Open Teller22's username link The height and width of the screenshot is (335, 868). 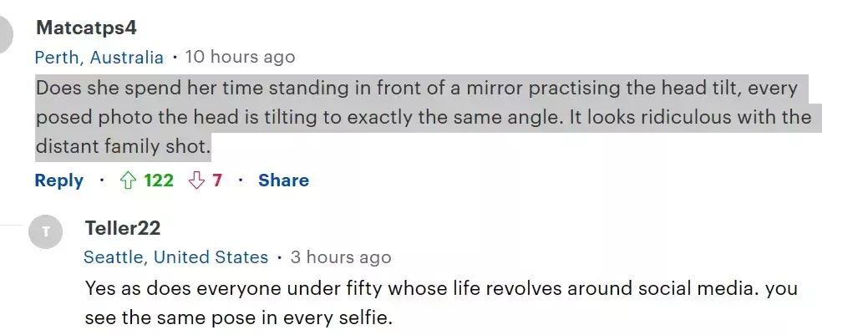122,228
